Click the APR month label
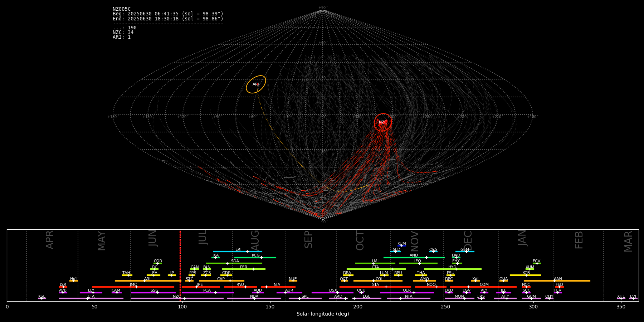This screenshot has width=644, height=322. pos(50,240)
